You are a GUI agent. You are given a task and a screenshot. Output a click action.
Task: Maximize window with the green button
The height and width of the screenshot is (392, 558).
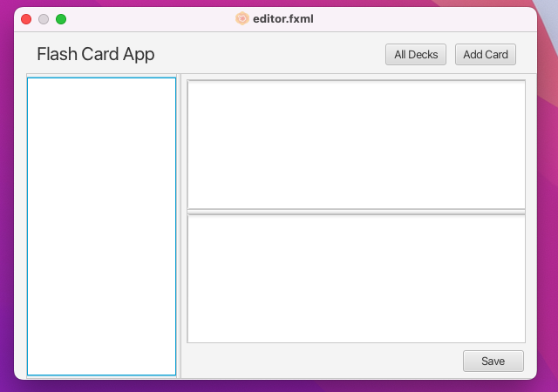point(61,19)
